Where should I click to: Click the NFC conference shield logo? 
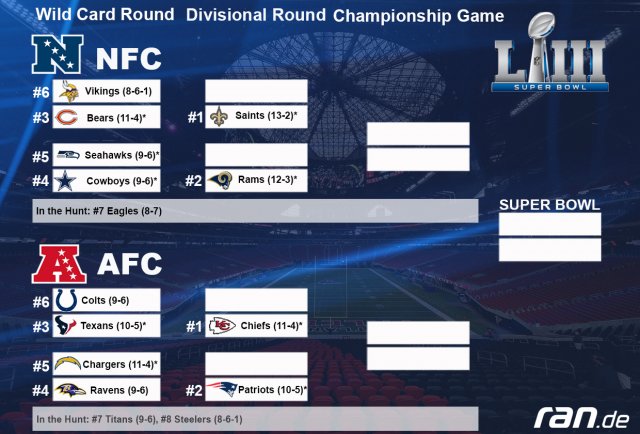(58, 54)
